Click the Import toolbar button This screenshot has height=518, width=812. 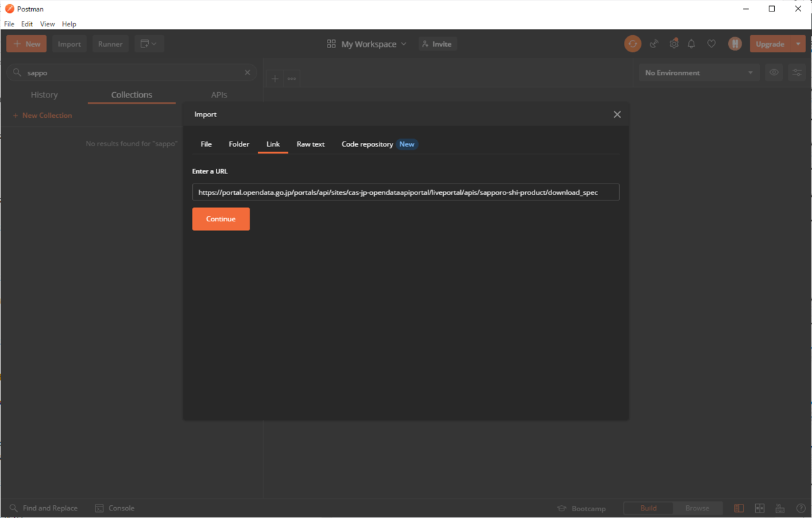(x=69, y=44)
